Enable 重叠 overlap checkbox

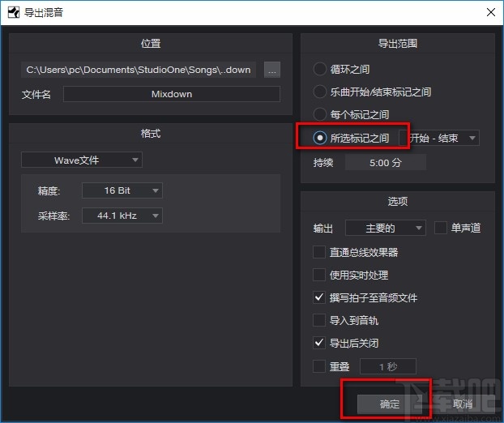point(319,366)
